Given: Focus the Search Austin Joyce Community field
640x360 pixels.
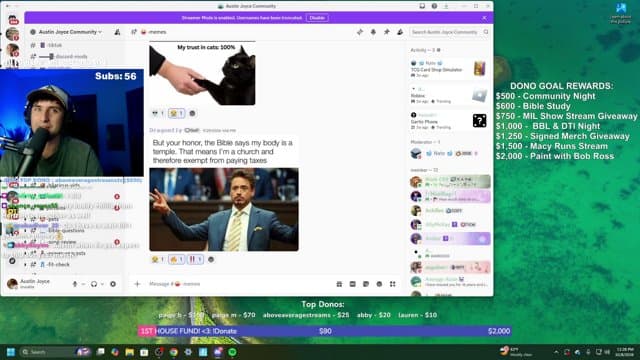Looking at the screenshot, I should click(449, 32).
